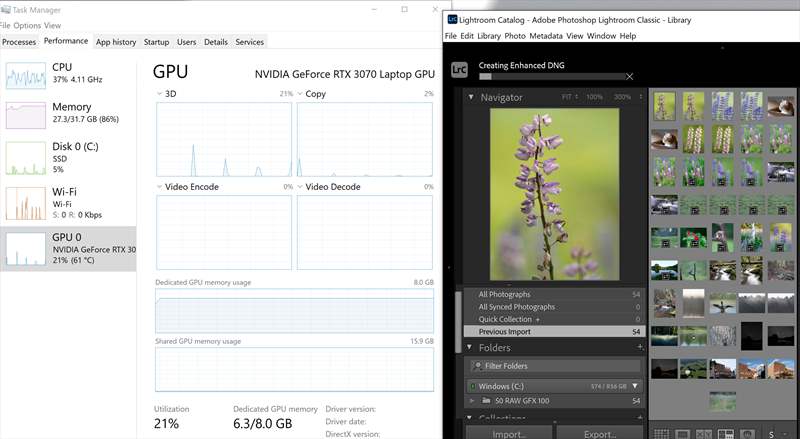800x439 pixels.
Task: Click the Navigator lupine preview image
Action: click(555, 194)
